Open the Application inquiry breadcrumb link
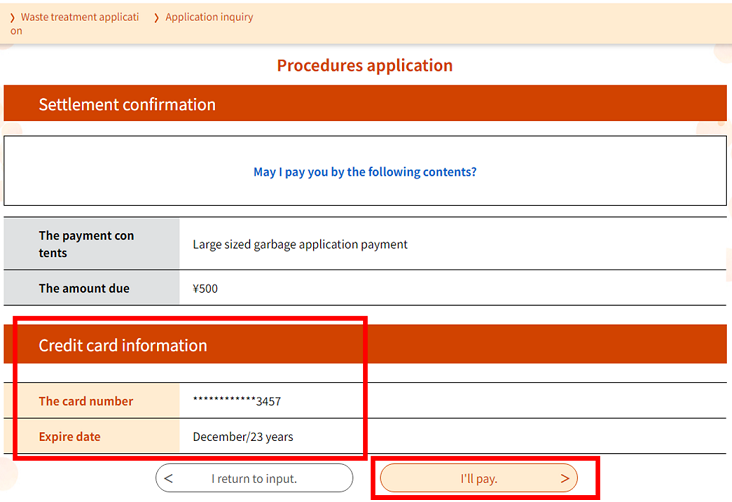Image resolution: width=732 pixels, height=502 pixels. pos(209,17)
